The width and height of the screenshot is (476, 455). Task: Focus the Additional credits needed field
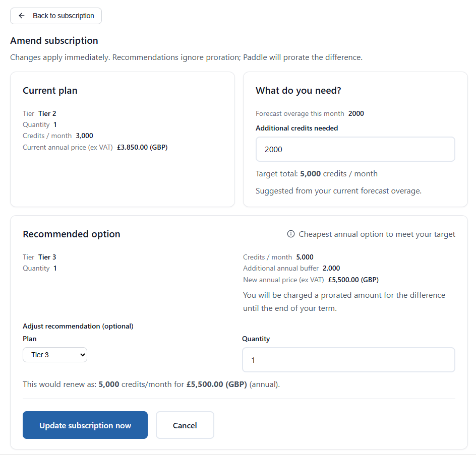click(x=355, y=149)
